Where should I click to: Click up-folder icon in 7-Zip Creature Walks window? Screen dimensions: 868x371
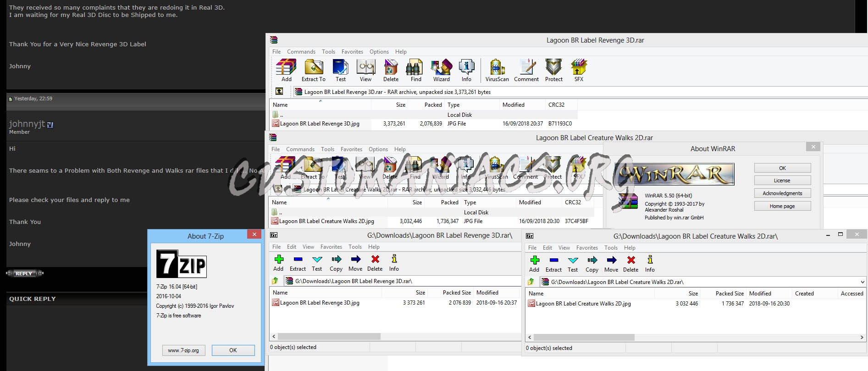[531, 282]
